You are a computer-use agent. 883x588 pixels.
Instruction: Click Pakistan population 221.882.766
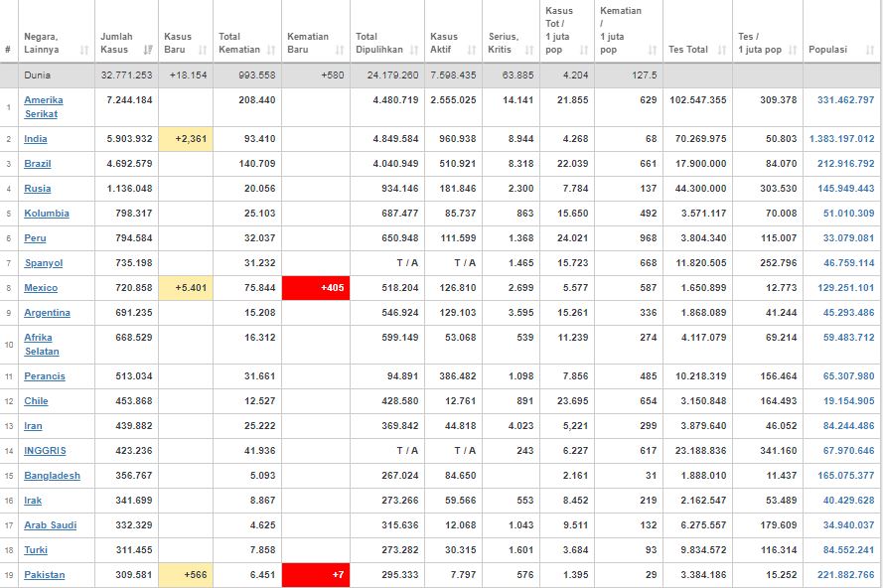(x=845, y=574)
